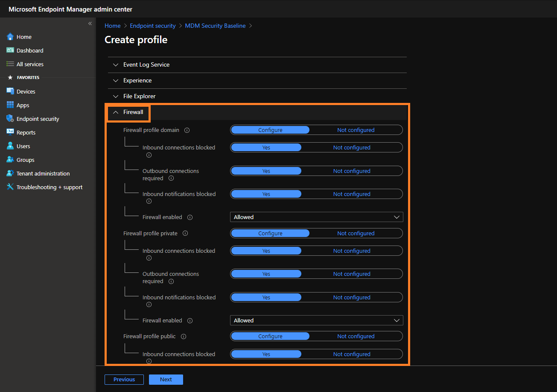Select Yes for private Inbound connections blocked
Viewport: 557px width, 392px height.
coord(266,251)
